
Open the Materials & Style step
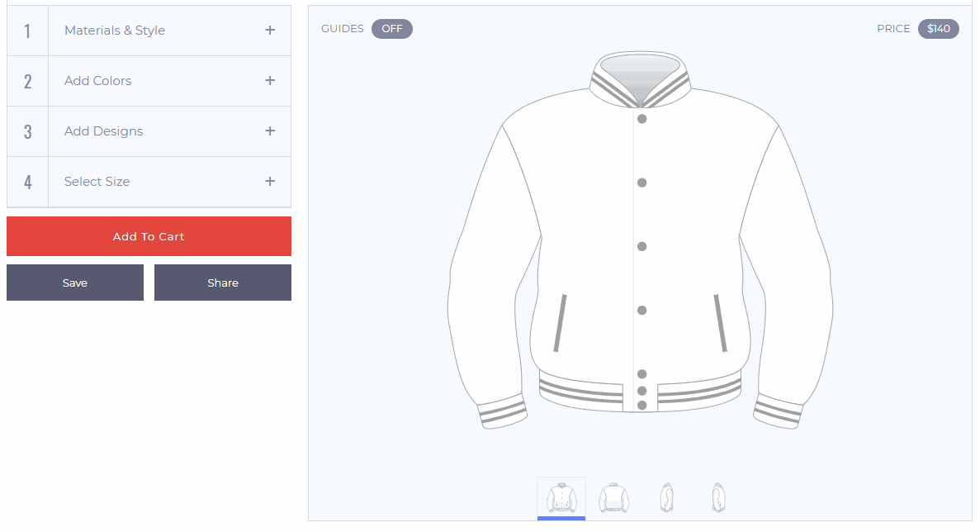(149, 31)
